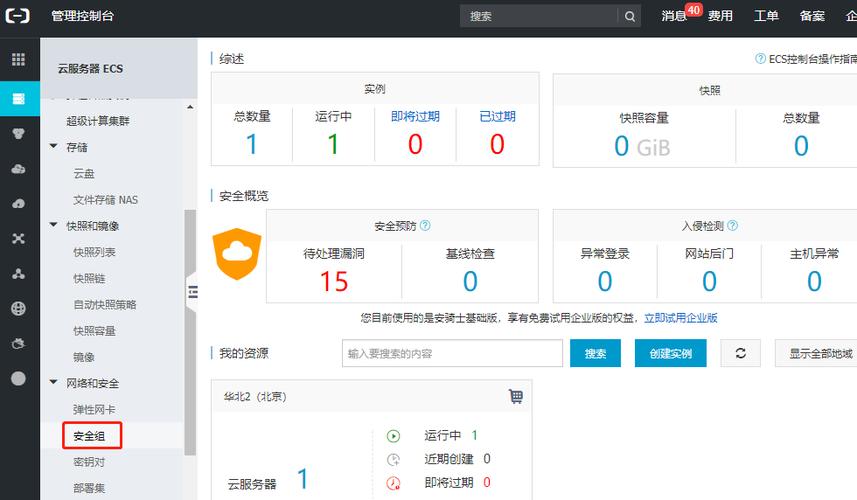Select 文件存储 NAS in sidebar
This screenshot has height=500, width=857.
pos(105,199)
